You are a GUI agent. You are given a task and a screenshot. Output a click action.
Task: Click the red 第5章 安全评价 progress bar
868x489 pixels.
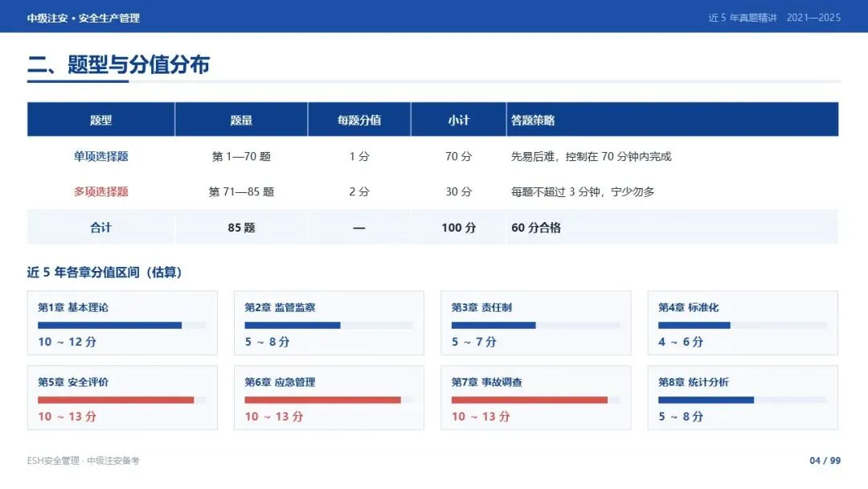click(x=121, y=400)
